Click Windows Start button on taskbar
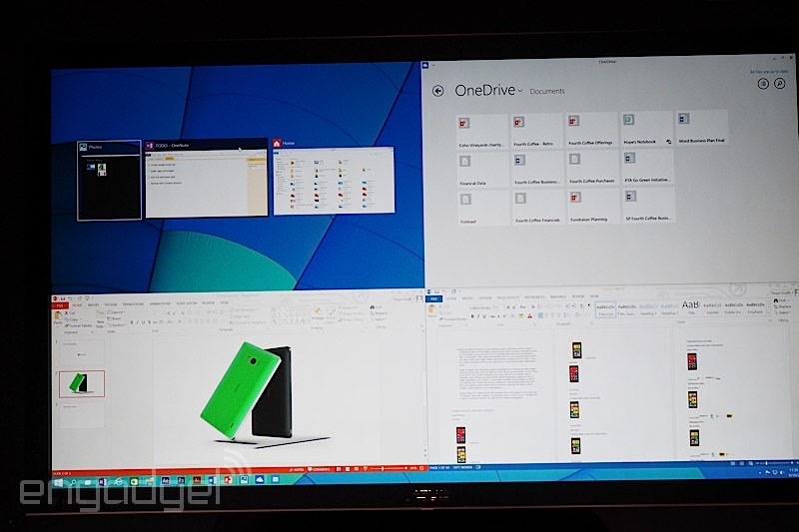The image size is (799, 532). click(x=59, y=482)
